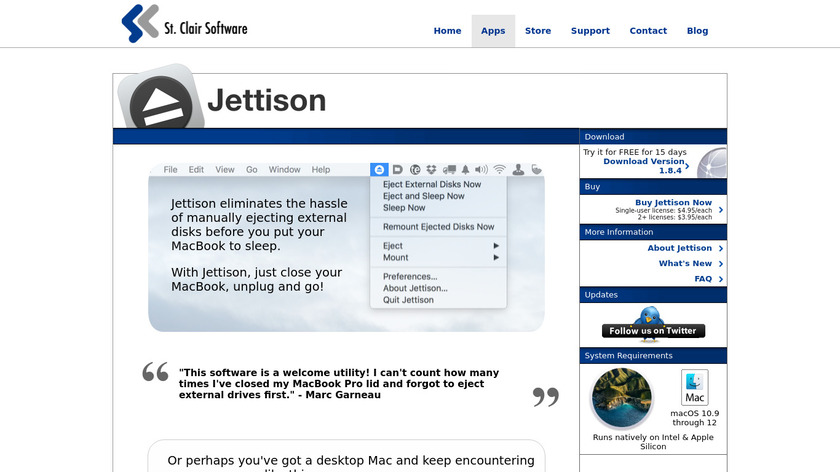Click the Sleep Now menu entry
Screen dimensions: 840x472
404,208
